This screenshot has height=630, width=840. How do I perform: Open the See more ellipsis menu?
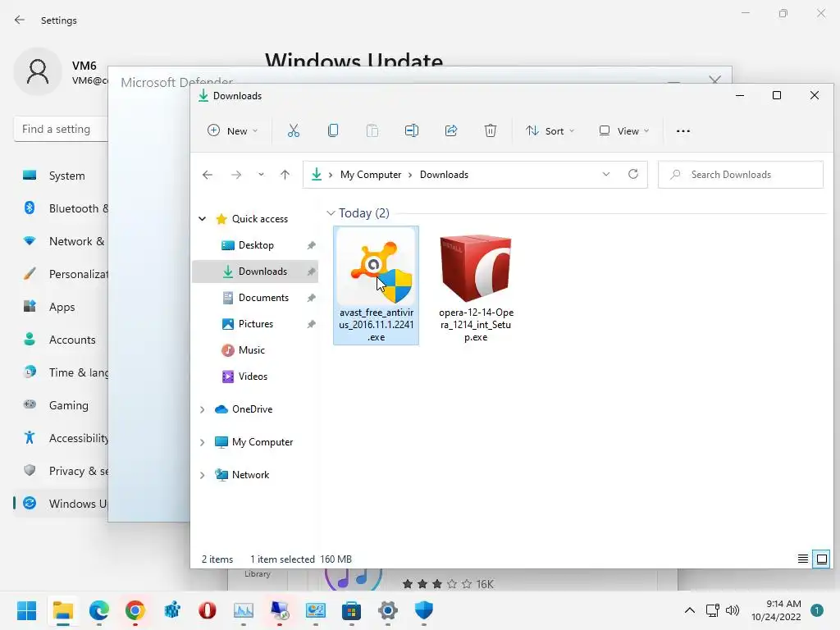tap(683, 130)
